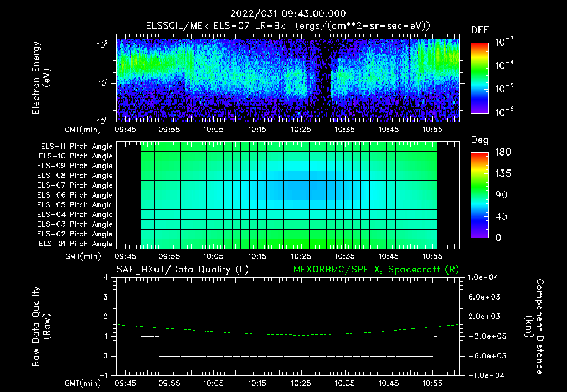
Task: Select the ELS-09 Pitch Angle row label
Action: pos(75,166)
